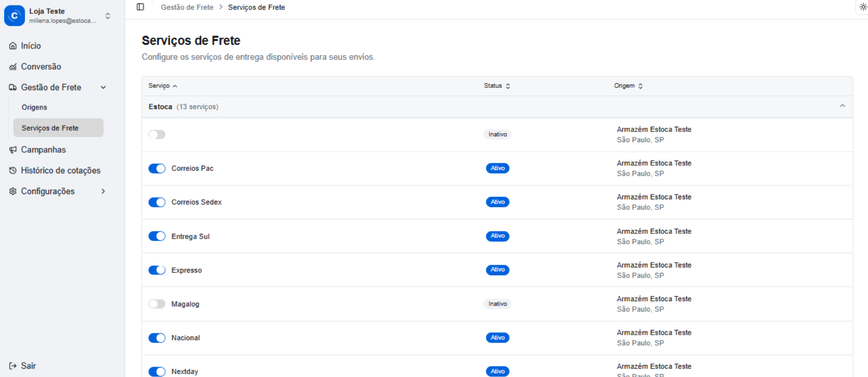Click the Ativo badge for Expresso
The width and height of the screenshot is (868, 377).
(497, 270)
